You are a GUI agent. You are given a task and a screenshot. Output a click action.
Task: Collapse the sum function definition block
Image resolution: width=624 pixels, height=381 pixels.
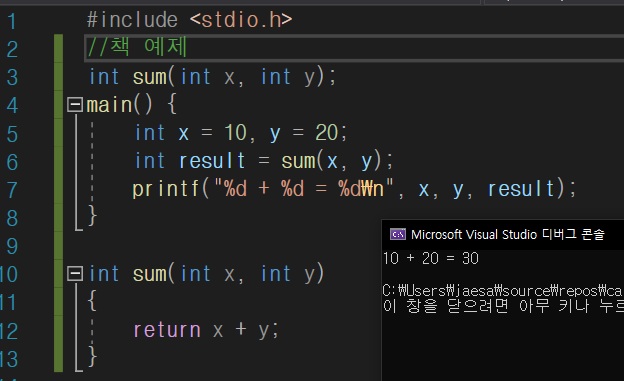[x=75, y=274]
